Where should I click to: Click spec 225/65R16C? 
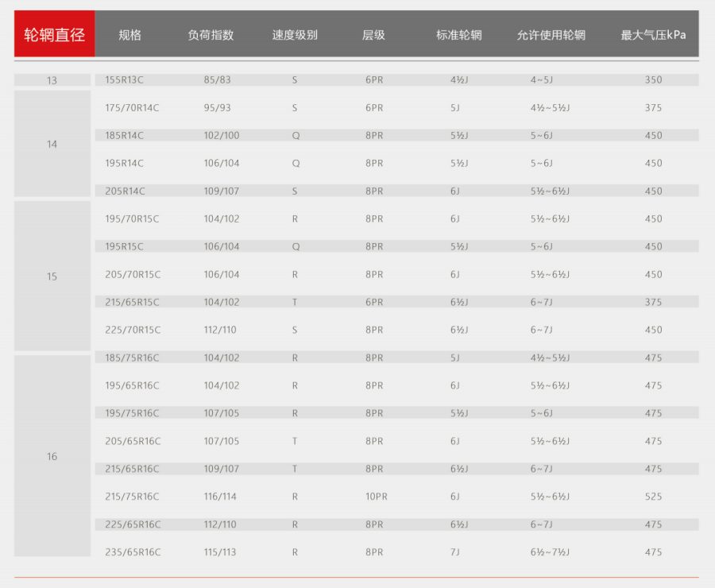pyautogui.click(x=133, y=524)
